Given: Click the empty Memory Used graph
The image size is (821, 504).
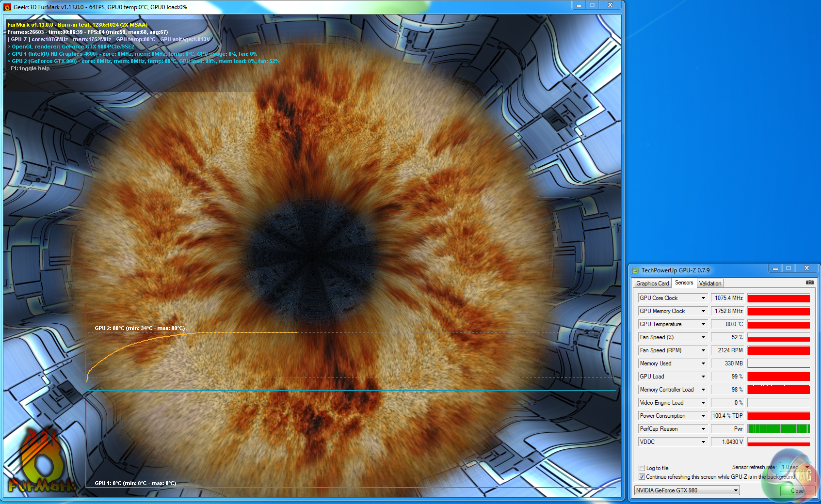Looking at the screenshot, I should pyautogui.click(x=779, y=363).
